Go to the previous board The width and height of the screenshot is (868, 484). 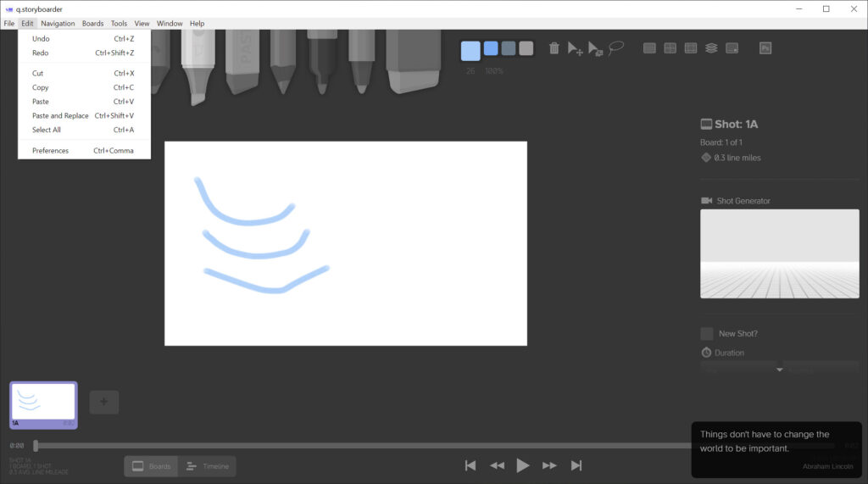click(497, 465)
